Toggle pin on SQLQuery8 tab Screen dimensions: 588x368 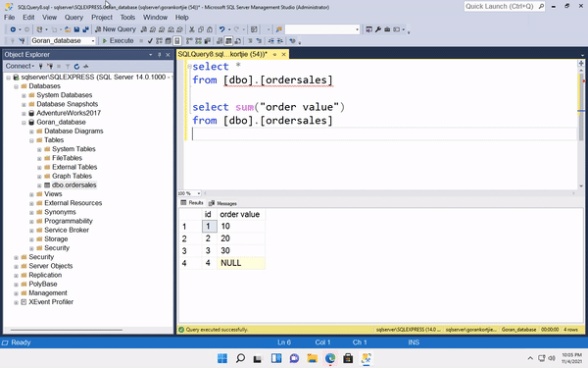tap(274, 54)
